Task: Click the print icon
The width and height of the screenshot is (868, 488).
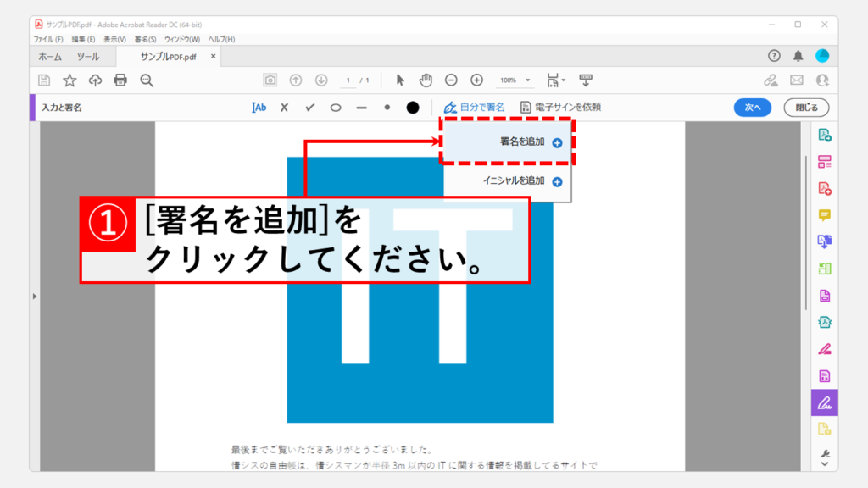Action: [x=120, y=80]
